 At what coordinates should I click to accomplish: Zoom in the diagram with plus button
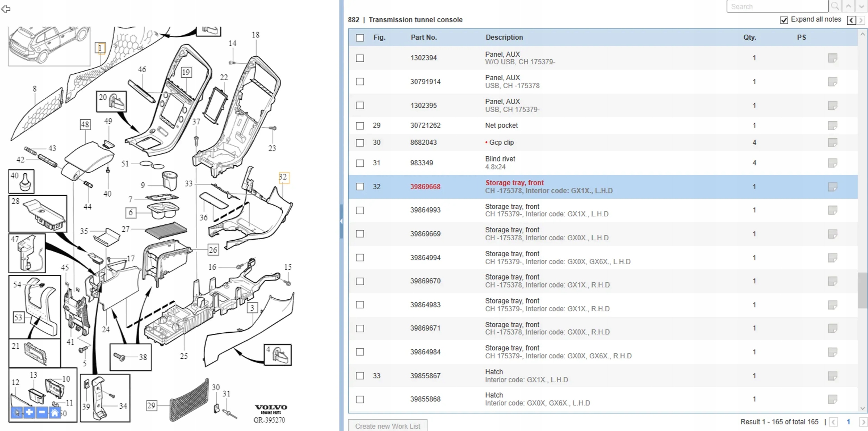point(30,413)
